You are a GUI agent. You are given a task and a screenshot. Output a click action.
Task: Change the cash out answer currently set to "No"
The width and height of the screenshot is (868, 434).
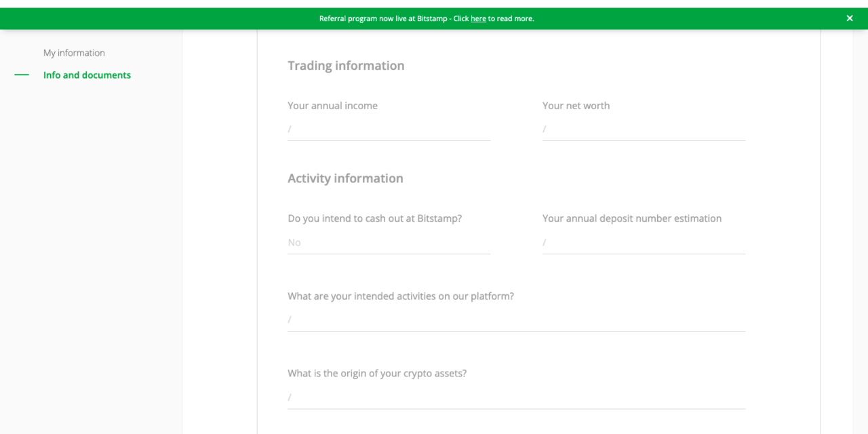[389, 242]
